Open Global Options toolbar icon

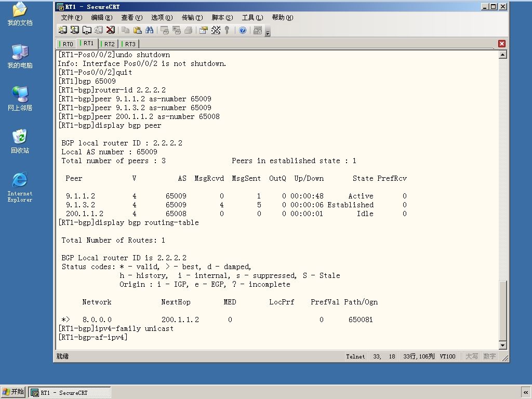coord(216,30)
